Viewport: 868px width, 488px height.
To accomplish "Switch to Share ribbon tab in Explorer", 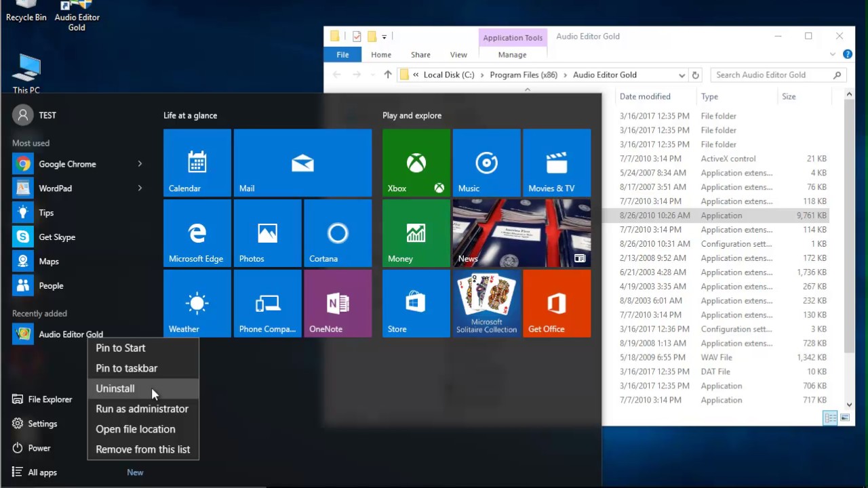I will [x=420, y=55].
